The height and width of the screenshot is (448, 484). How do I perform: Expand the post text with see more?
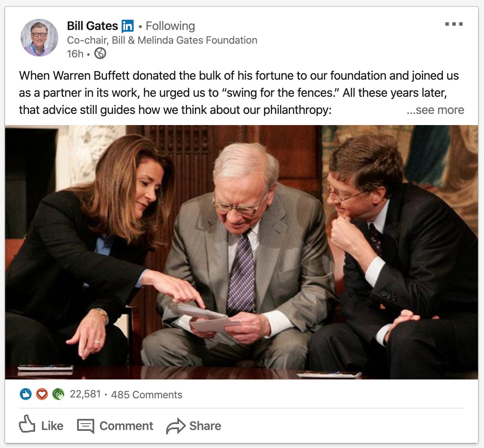(x=435, y=110)
